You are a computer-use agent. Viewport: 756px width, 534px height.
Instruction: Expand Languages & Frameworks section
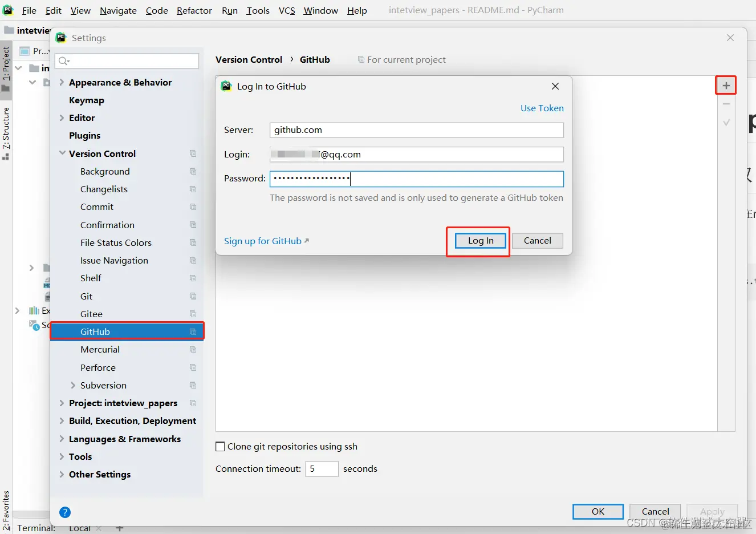click(x=62, y=439)
